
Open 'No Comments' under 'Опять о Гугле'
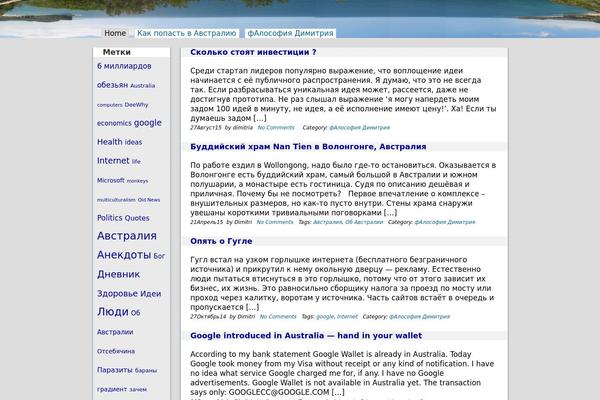click(278, 317)
